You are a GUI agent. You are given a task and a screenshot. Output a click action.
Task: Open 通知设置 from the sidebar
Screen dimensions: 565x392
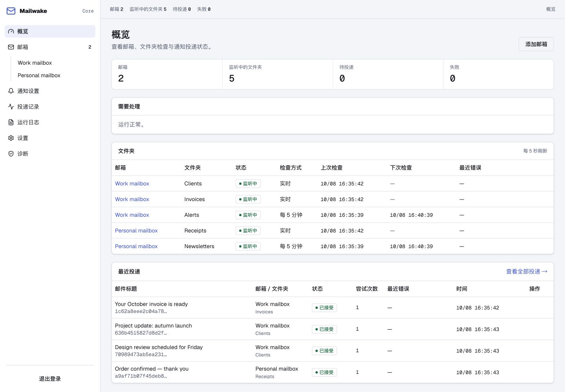tap(50, 91)
